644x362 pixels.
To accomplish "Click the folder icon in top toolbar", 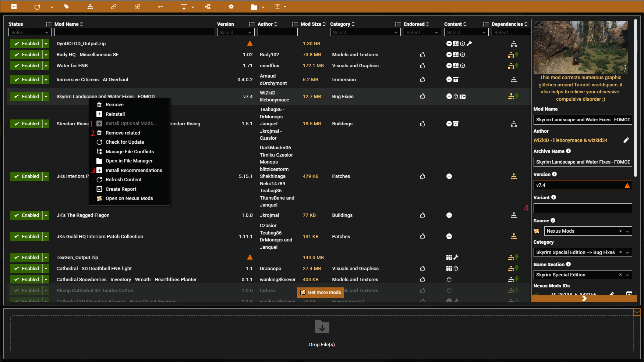I will 254,7.
